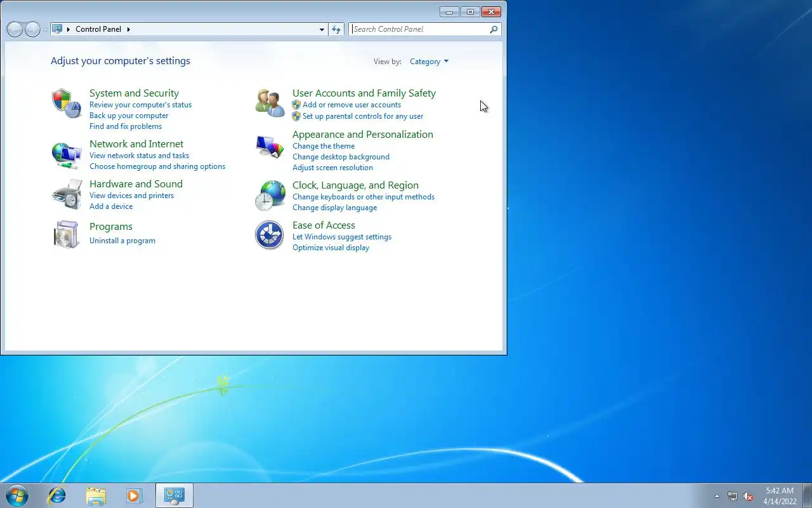The width and height of the screenshot is (812, 508).
Task: Click Change keyboards or other input methods
Action: [363, 197]
